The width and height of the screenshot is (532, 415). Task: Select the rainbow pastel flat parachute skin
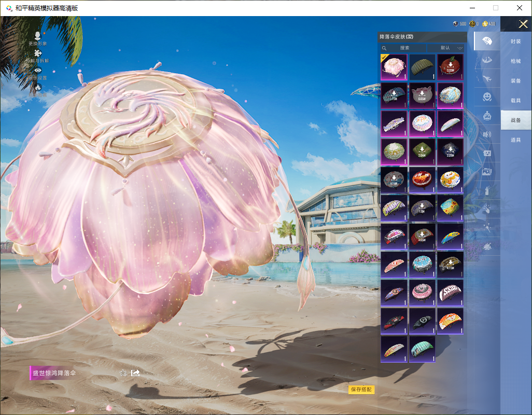450,123
